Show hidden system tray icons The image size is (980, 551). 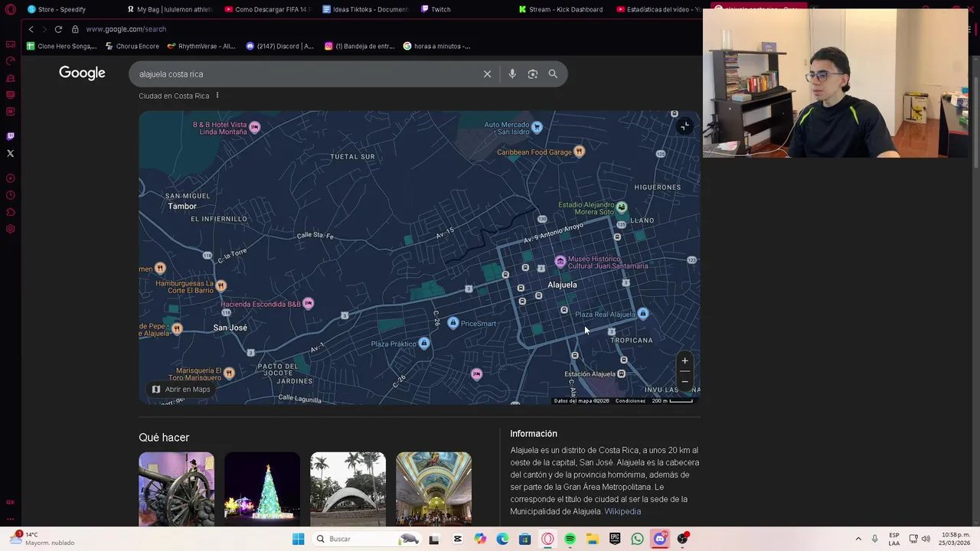tap(858, 539)
